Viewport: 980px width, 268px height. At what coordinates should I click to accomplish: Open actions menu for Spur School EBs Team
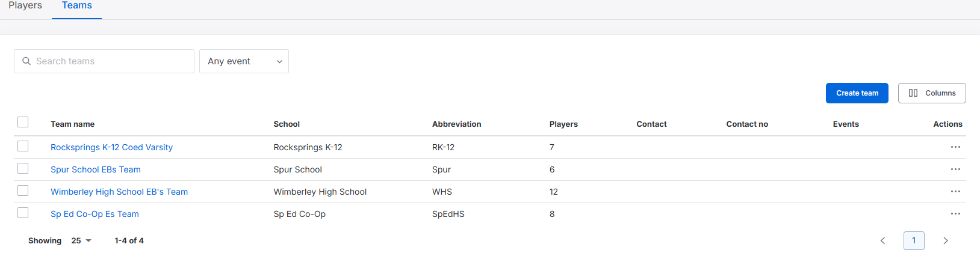[x=955, y=169]
